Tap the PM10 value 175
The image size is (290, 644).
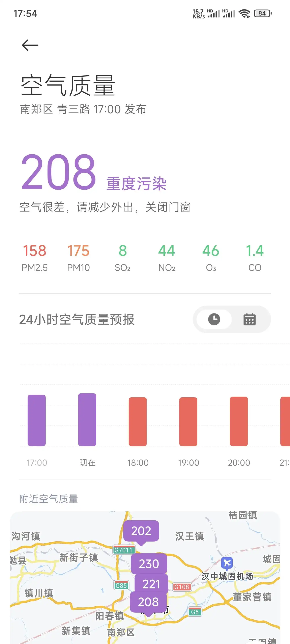[x=78, y=251]
